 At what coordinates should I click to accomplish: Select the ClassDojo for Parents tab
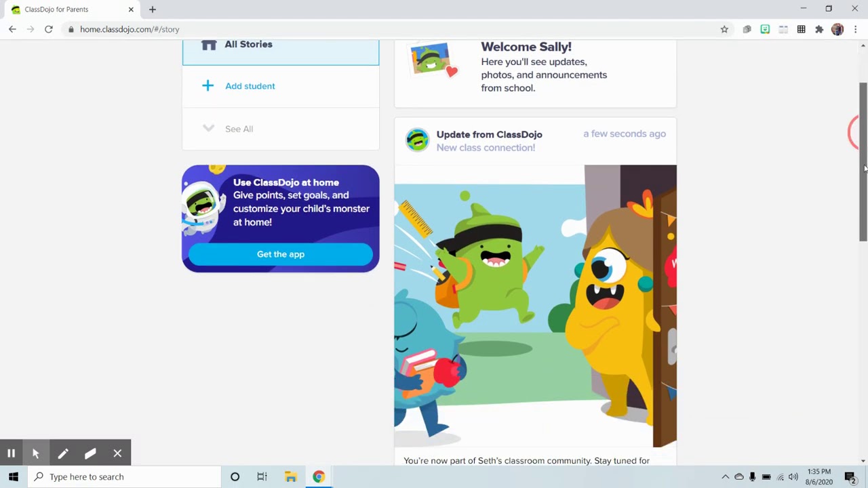[72, 9]
